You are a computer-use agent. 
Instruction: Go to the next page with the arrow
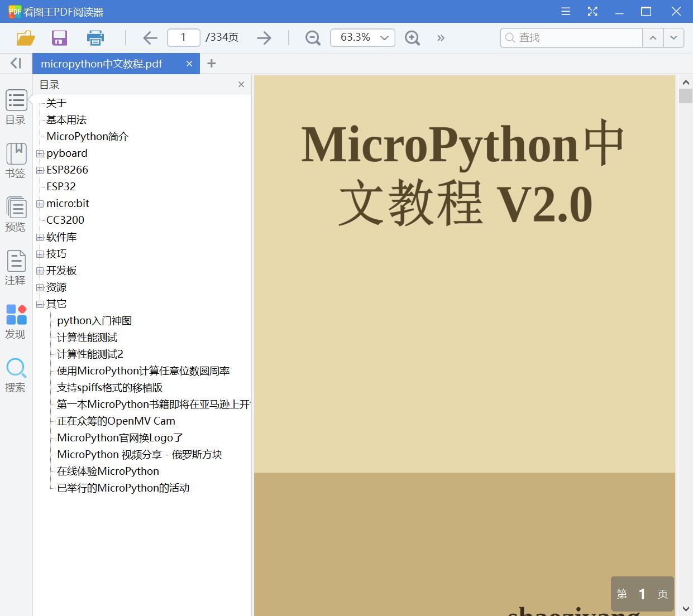click(264, 37)
